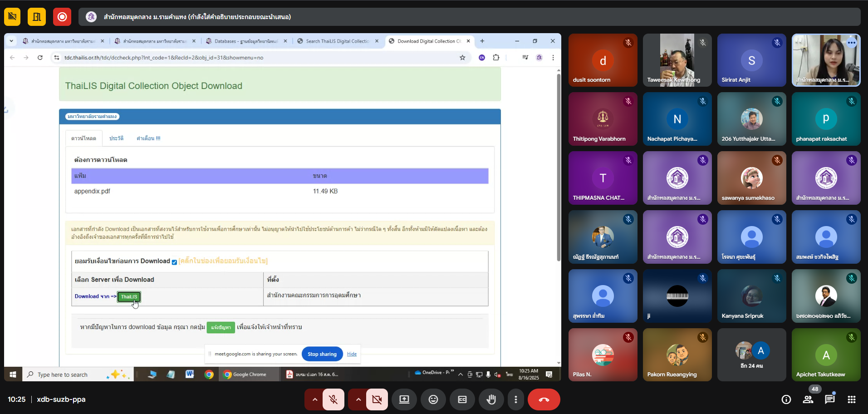Select dusit soontorn participant tile
The height and width of the screenshot is (414, 868).
603,60
